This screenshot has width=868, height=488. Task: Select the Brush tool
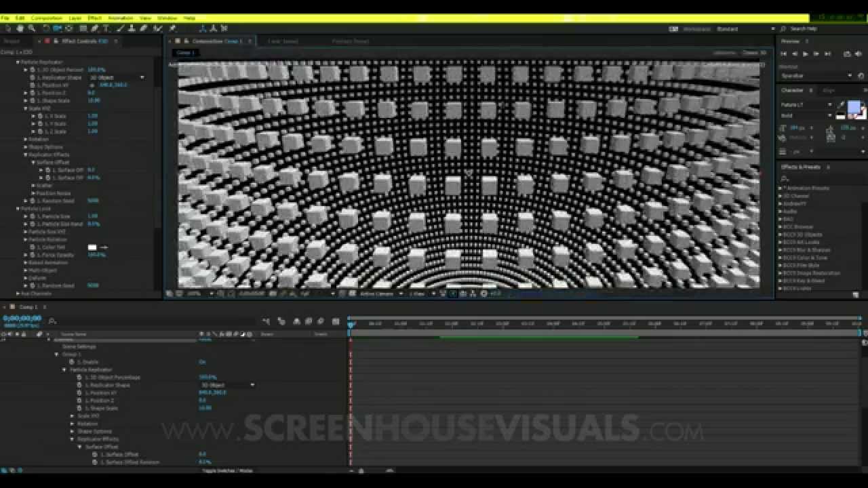[x=121, y=28]
